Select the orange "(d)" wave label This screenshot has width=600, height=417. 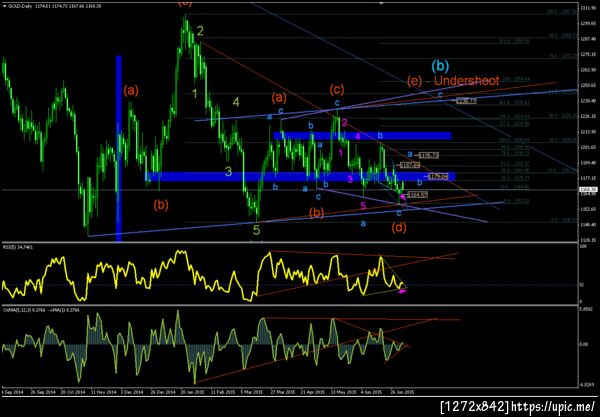399,227
